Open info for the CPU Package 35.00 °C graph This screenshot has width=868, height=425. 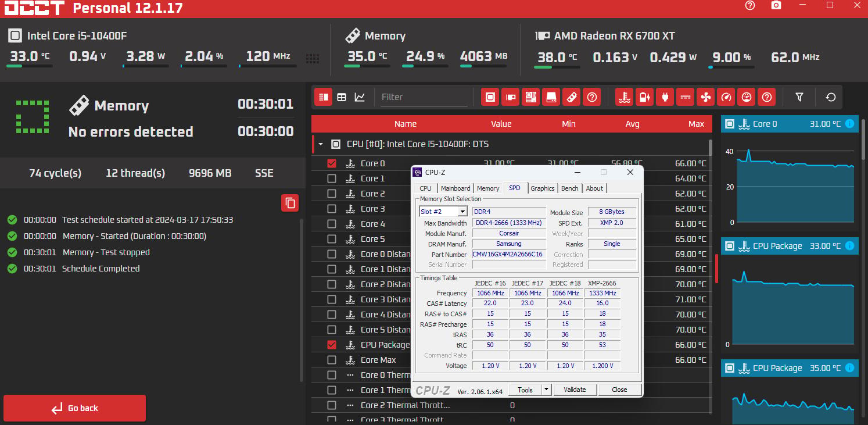coord(850,368)
